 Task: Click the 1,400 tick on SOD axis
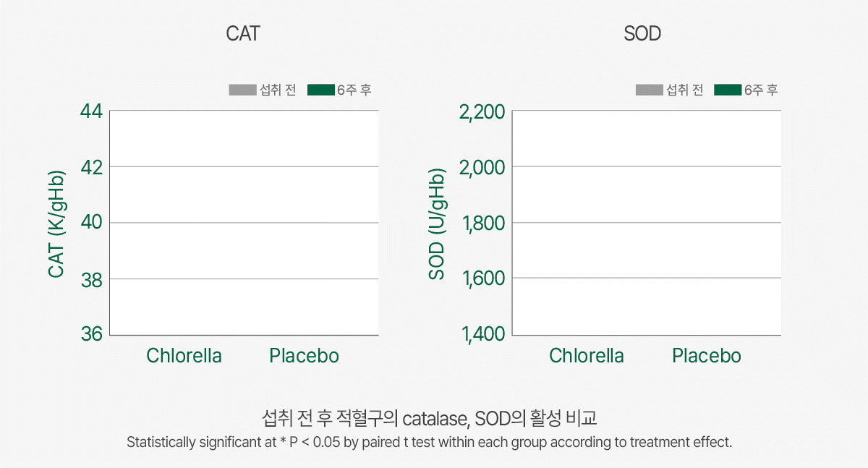(x=482, y=334)
